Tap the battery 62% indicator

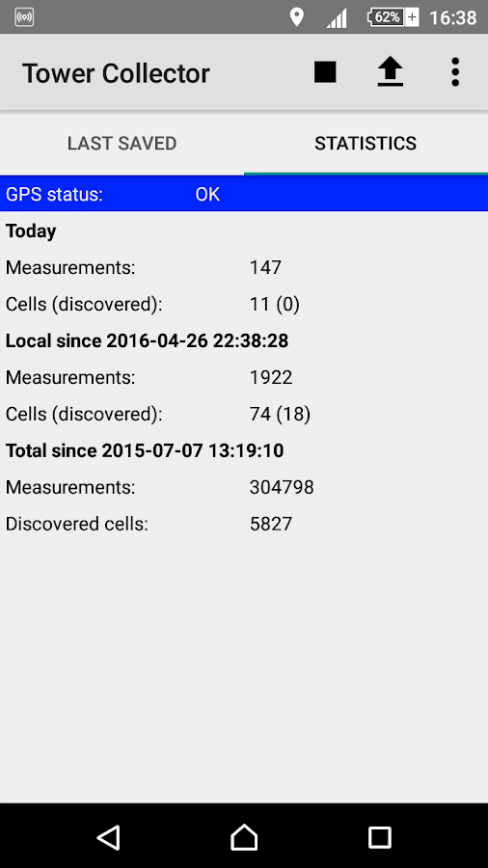point(393,17)
